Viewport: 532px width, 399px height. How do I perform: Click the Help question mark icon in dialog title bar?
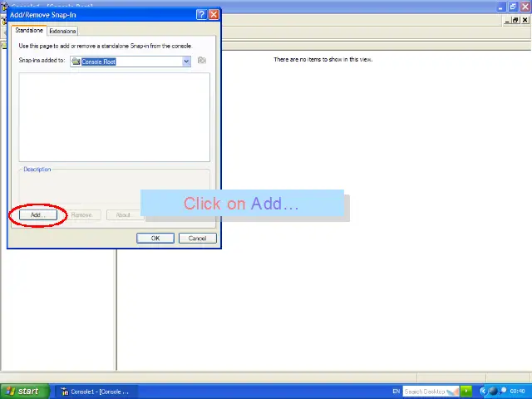(x=201, y=14)
